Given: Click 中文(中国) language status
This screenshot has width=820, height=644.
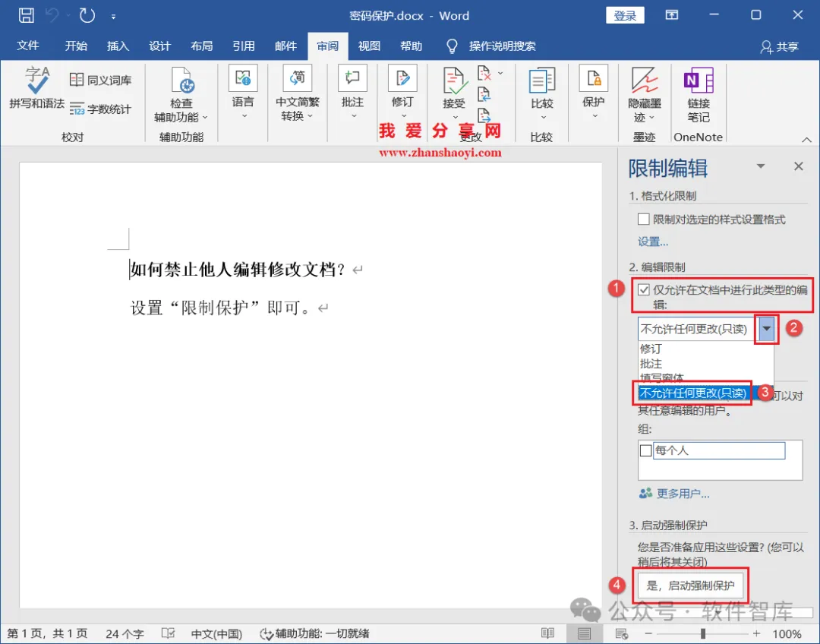Looking at the screenshot, I should (216, 634).
